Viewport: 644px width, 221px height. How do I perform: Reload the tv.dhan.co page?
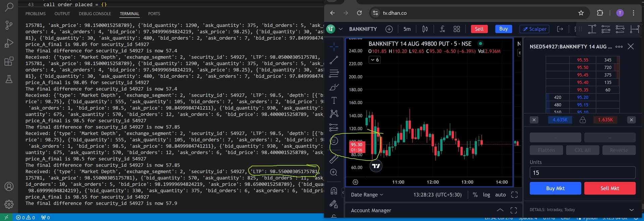[359, 13]
